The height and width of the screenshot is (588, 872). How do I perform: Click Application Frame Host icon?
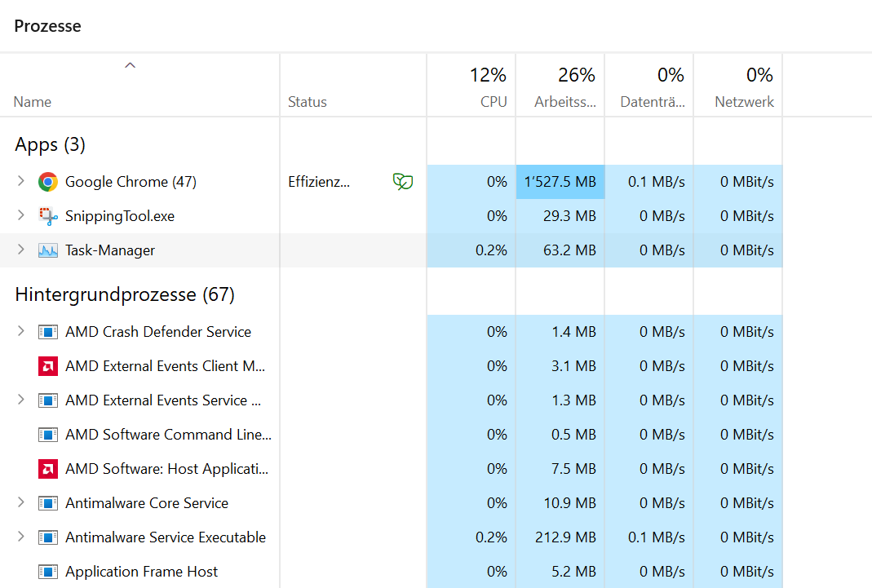point(48,572)
